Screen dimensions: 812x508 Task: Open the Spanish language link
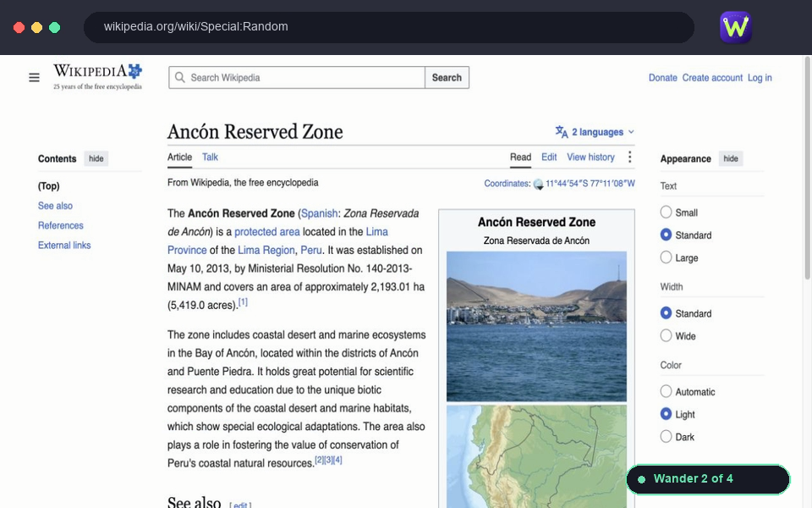319,213
